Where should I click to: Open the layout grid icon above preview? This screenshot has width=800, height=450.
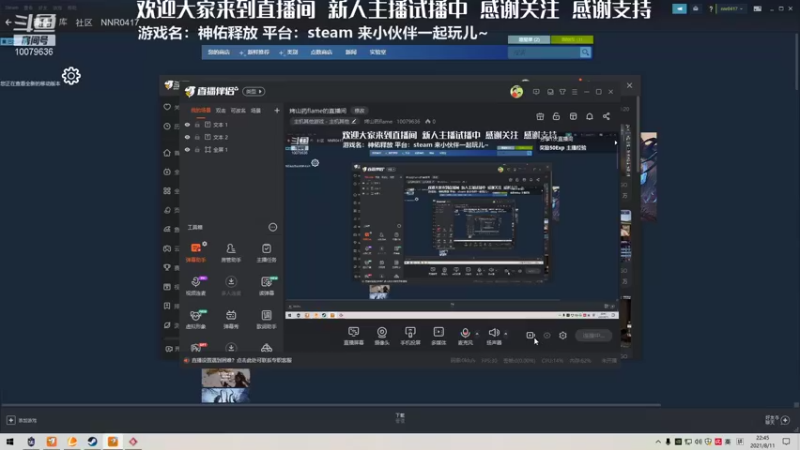[x=573, y=116]
